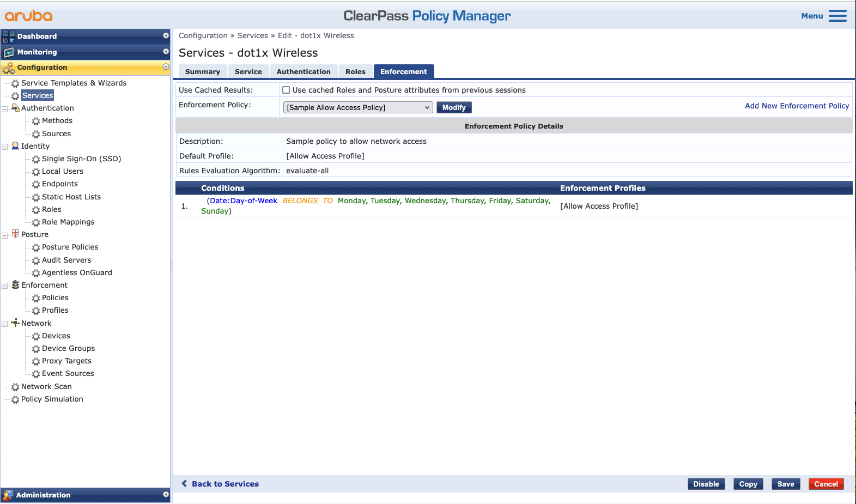This screenshot has height=504, width=856.
Task: Open Policies under Enforcement
Action: tap(55, 297)
